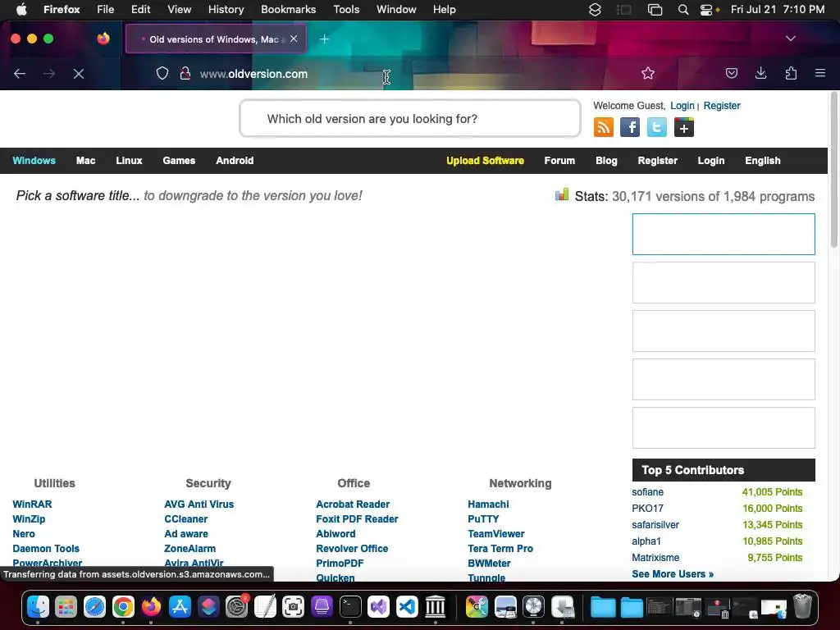Click the yellow Upload Software link
Image resolution: width=840 pixels, height=630 pixels.
[485, 161]
